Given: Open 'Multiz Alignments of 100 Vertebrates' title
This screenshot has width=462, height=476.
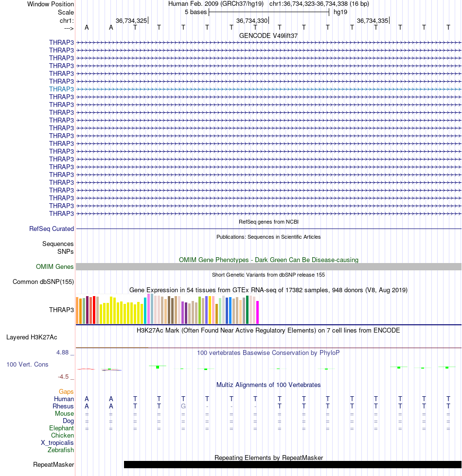Looking at the screenshot, I should (x=268, y=385).
